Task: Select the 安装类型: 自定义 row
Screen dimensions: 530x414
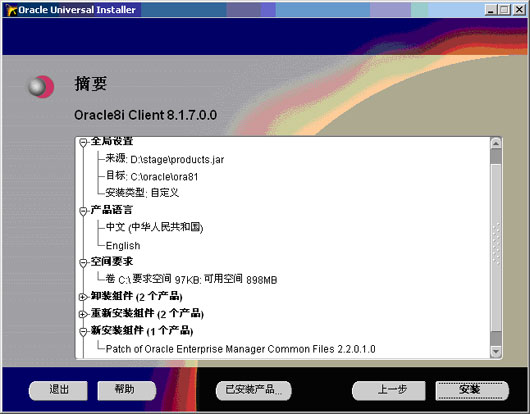Action: click(x=142, y=193)
